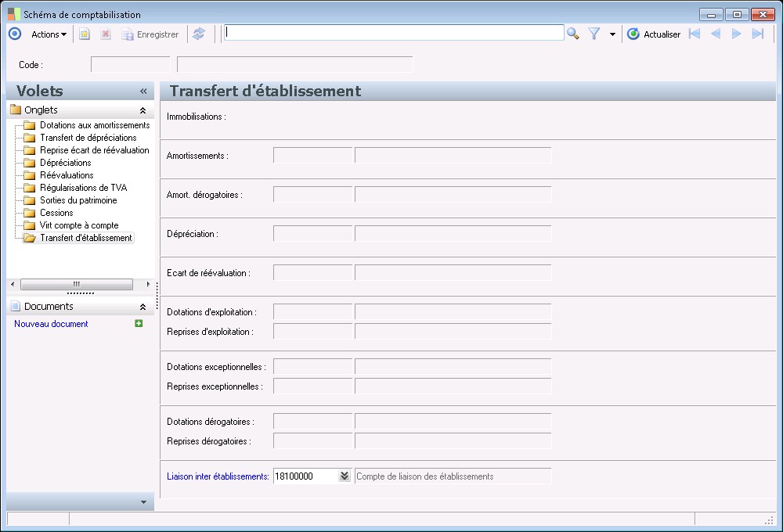Select Transfert de dépréciations item
The height and width of the screenshot is (532, 783).
coord(88,138)
